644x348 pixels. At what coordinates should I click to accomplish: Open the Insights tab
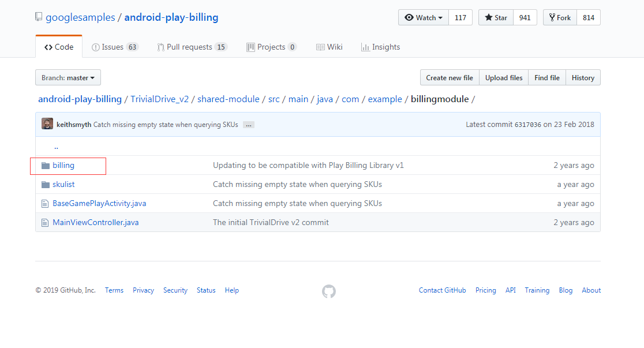point(380,47)
